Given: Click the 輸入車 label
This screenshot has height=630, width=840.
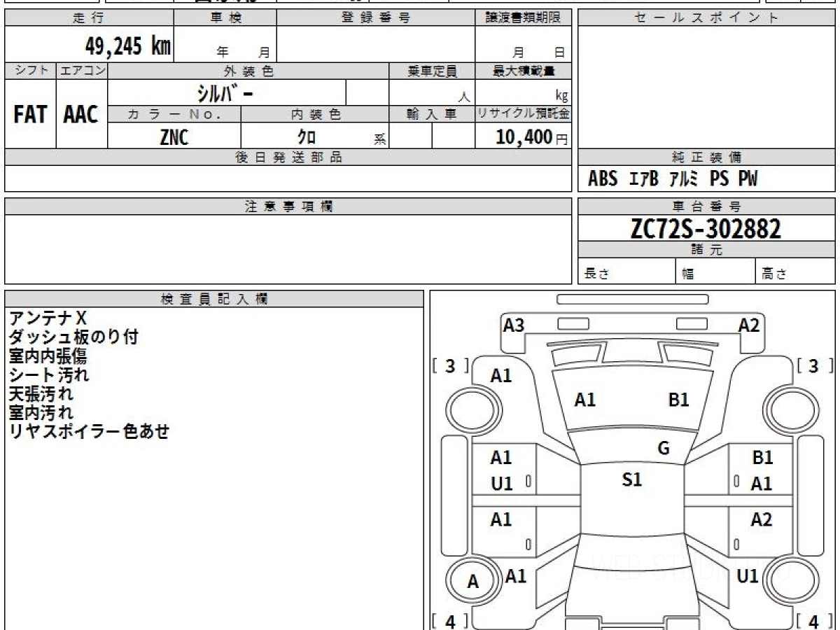Looking at the screenshot, I should (x=432, y=114).
